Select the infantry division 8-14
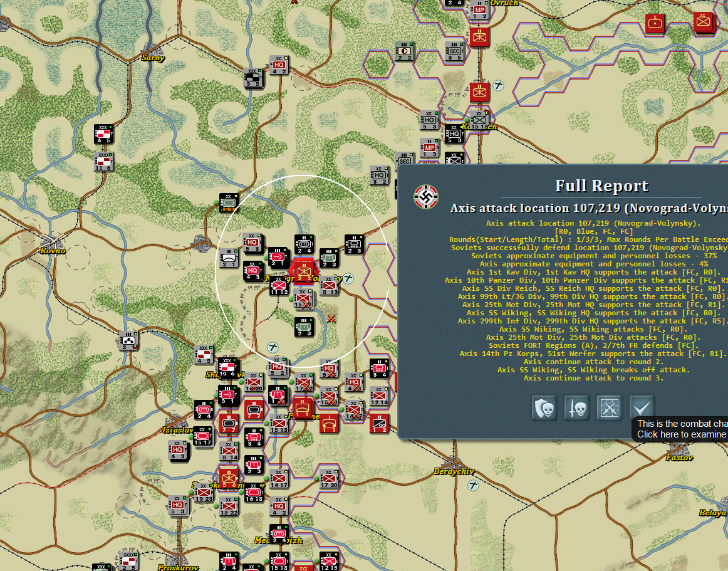Image resolution: width=728 pixels, height=571 pixels. [x=229, y=451]
